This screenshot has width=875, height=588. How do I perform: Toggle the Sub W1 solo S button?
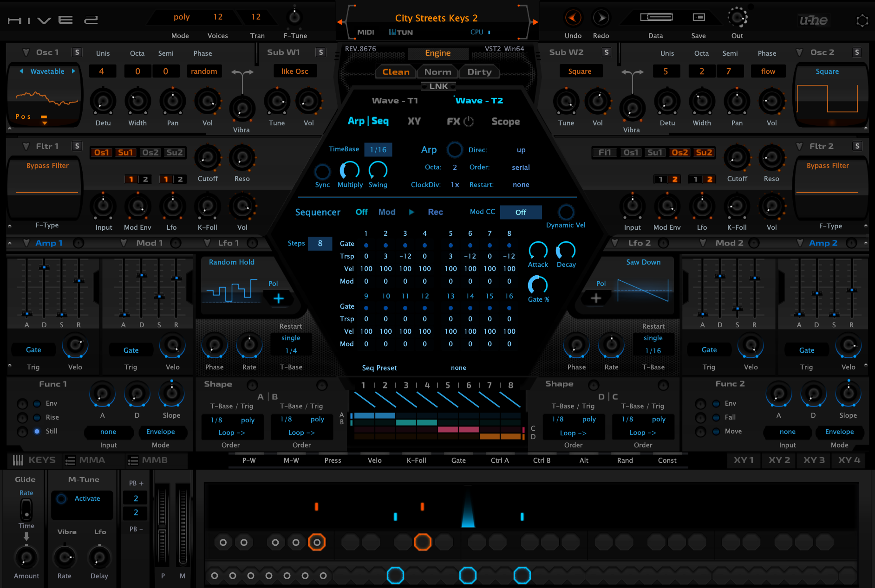point(320,52)
